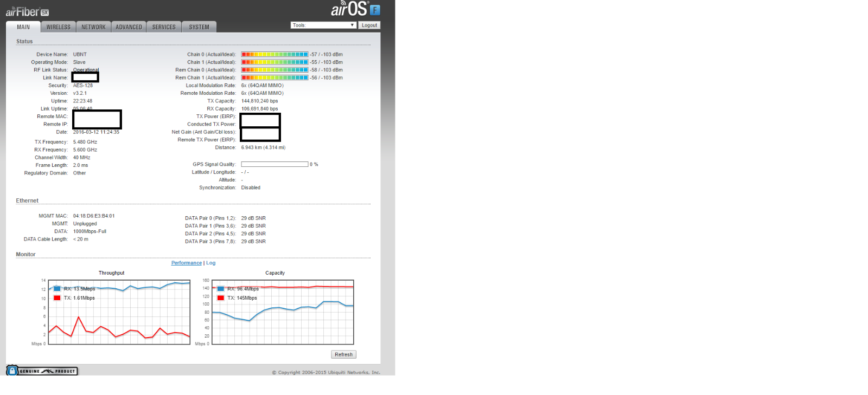Image resolution: width=868 pixels, height=395 pixels.
Task: Click the Rem Chain 1 signal bar
Action: coord(275,77)
